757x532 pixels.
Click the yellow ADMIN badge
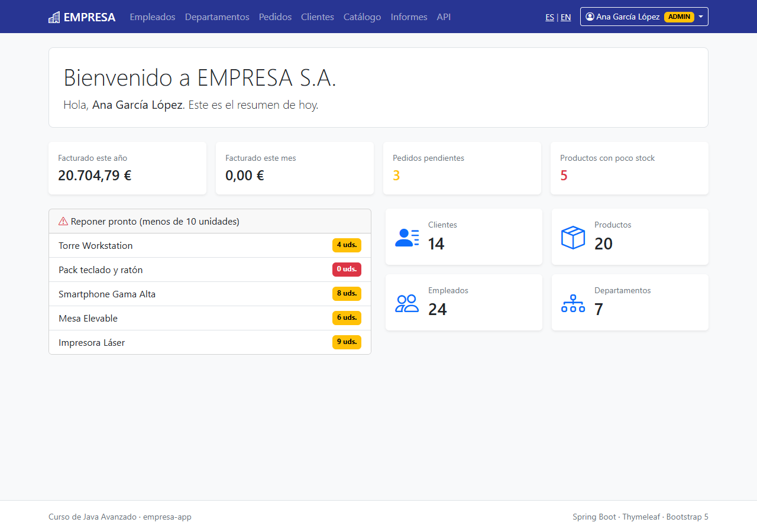tap(679, 17)
